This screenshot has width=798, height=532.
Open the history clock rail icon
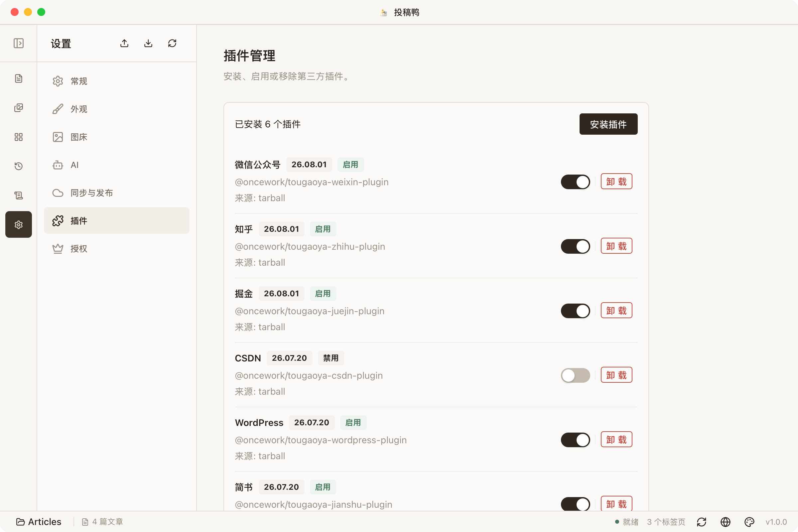[x=19, y=166]
